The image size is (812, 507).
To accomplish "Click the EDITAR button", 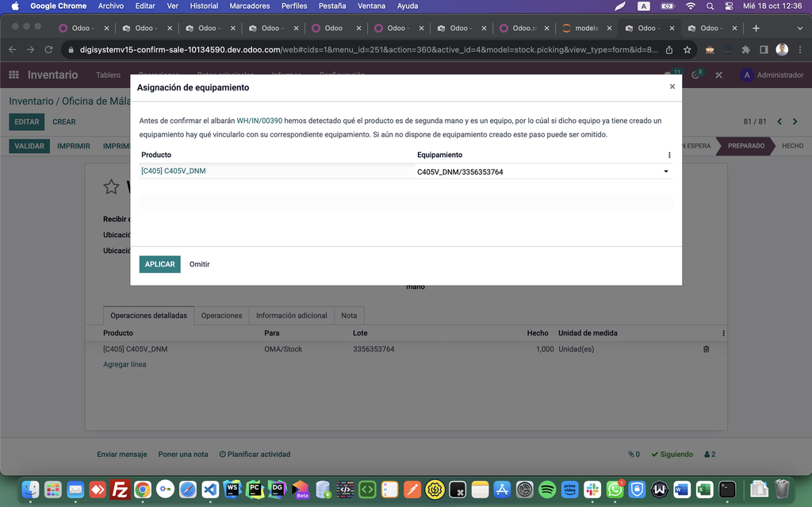I will (26, 122).
